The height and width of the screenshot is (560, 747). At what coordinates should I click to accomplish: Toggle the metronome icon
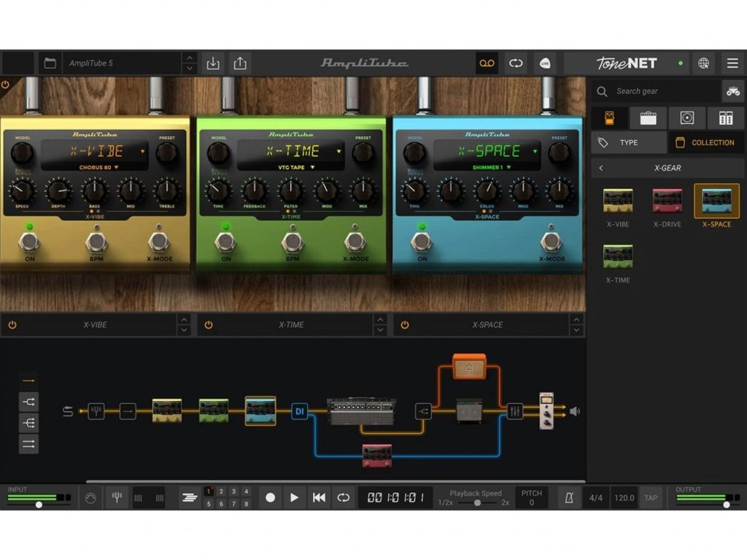coord(569,497)
